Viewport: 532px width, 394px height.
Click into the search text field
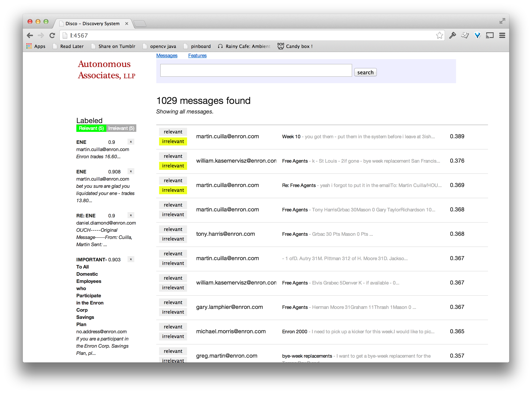[256, 70]
